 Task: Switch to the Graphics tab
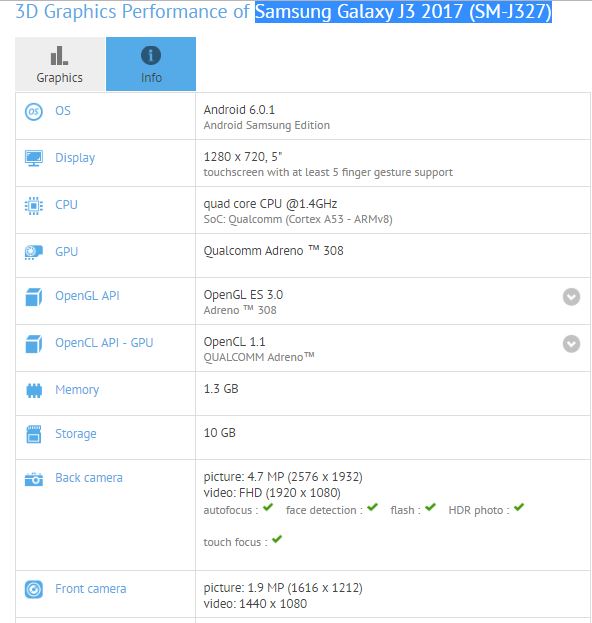pos(60,64)
